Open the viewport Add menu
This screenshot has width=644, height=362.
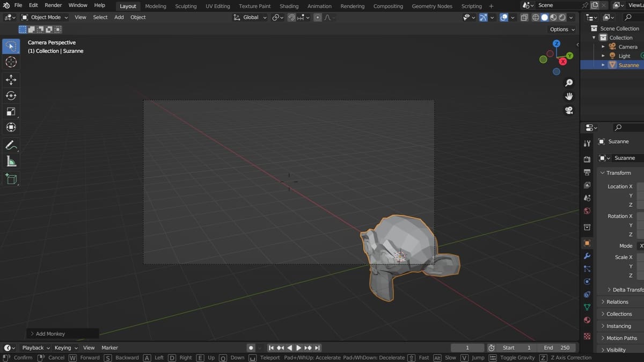pos(119,17)
